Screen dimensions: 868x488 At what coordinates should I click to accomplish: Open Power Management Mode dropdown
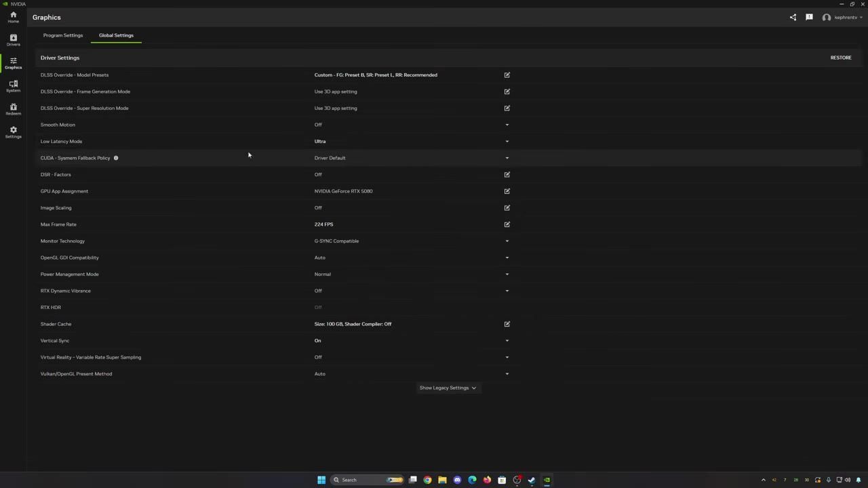click(x=507, y=274)
